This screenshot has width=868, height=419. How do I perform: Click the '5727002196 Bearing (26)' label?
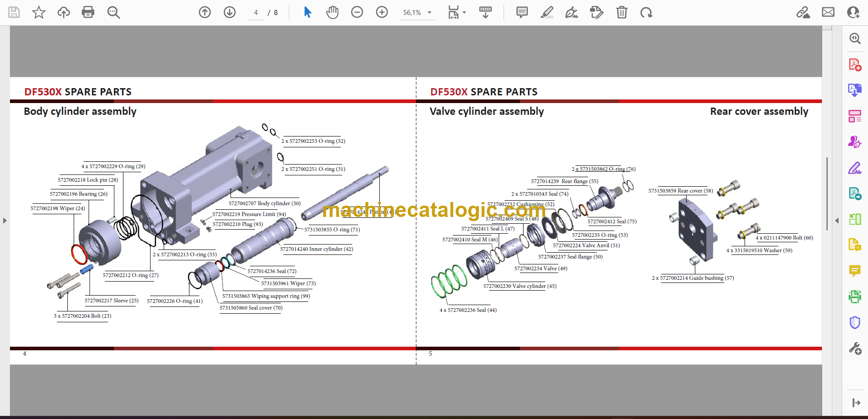click(79, 194)
